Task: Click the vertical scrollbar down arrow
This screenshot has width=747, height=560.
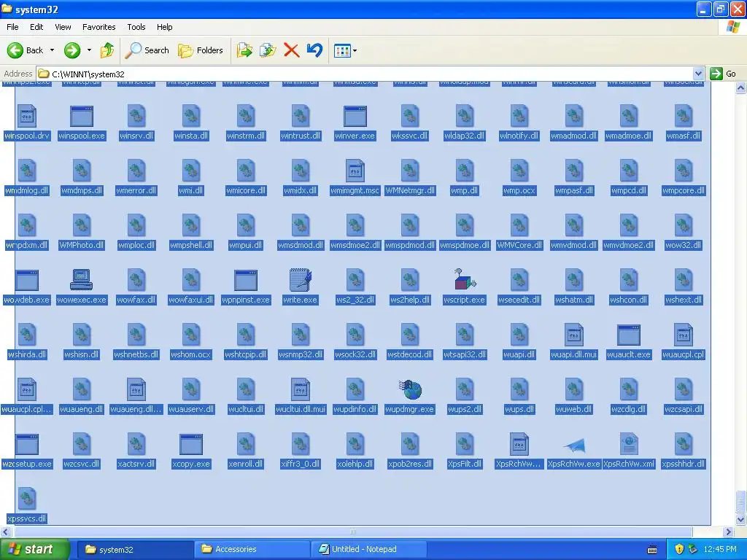Action: [740, 519]
